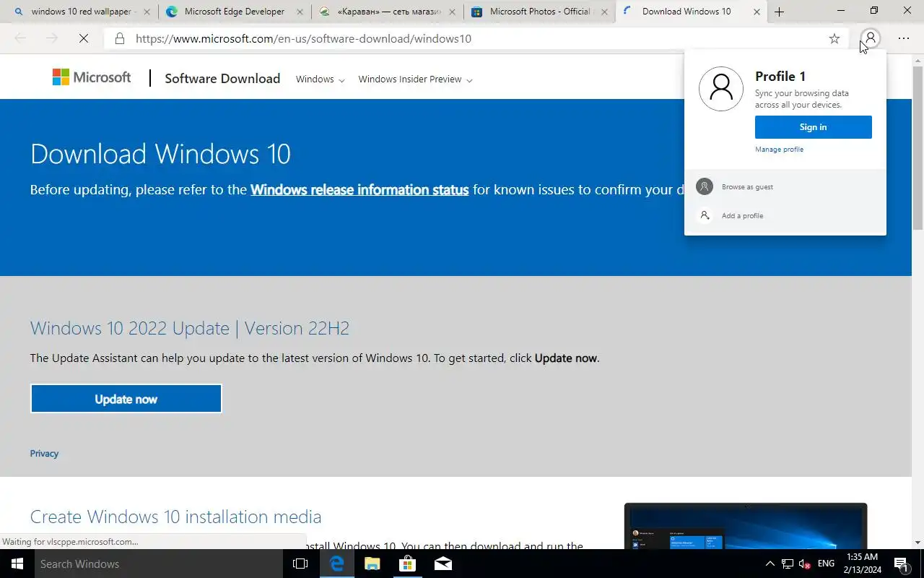Click the muted volume icon

[x=805, y=564]
